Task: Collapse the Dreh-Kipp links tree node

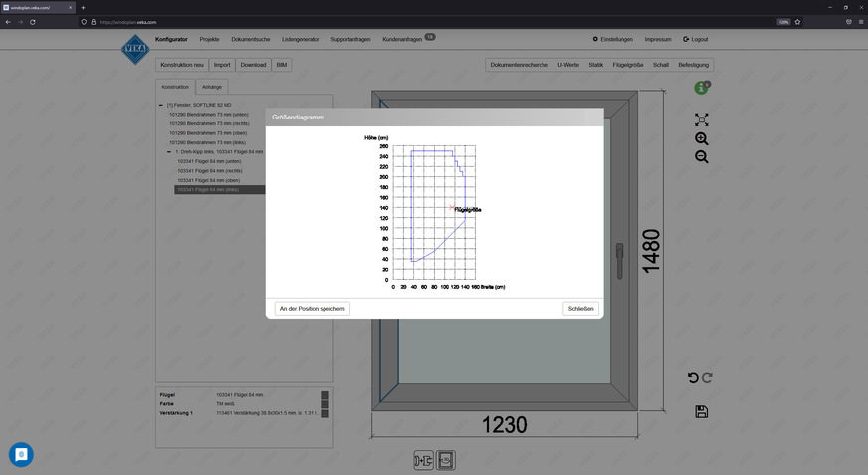Action: point(169,152)
